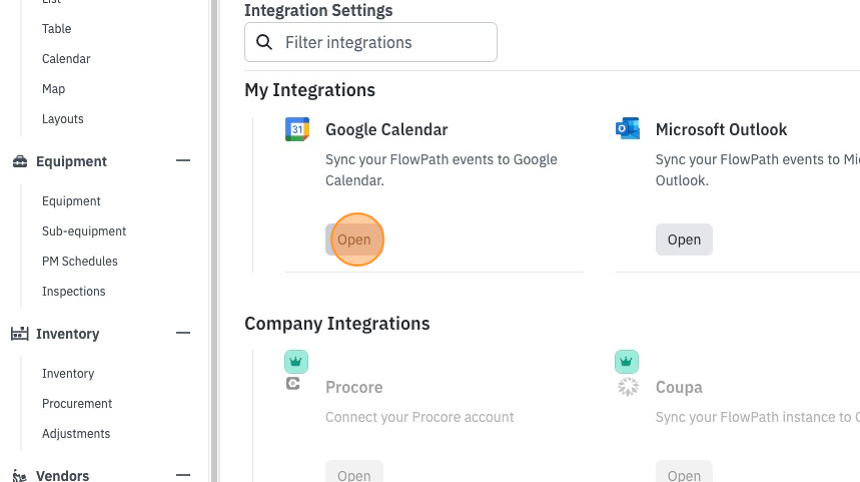
Task: Open the Microsoft Outlook integration
Action: point(684,240)
